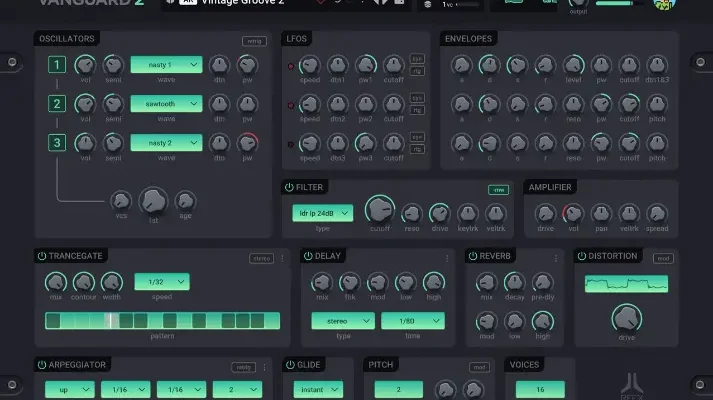The image size is (713, 400).
Task: Select oscillator 3 number box
Action: click(x=58, y=142)
